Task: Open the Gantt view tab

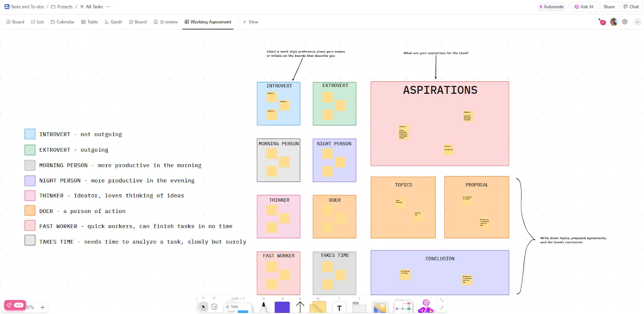Action: tap(113, 22)
